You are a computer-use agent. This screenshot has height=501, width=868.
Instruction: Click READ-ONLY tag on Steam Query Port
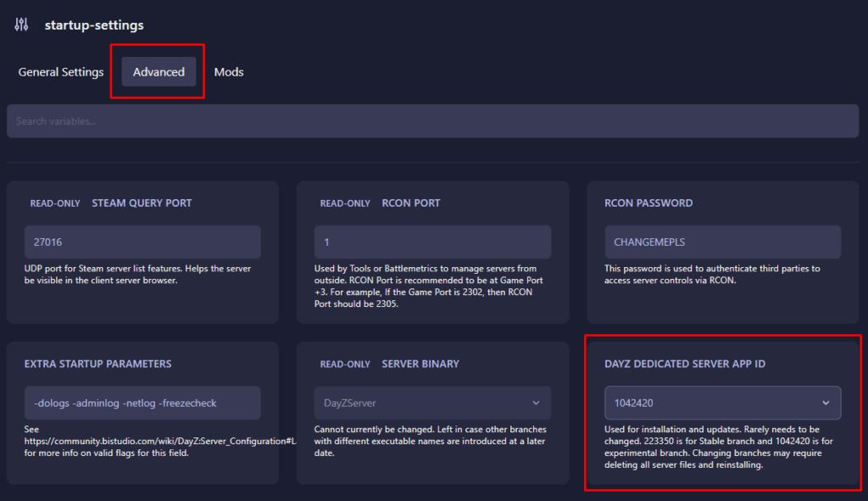(x=55, y=203)
